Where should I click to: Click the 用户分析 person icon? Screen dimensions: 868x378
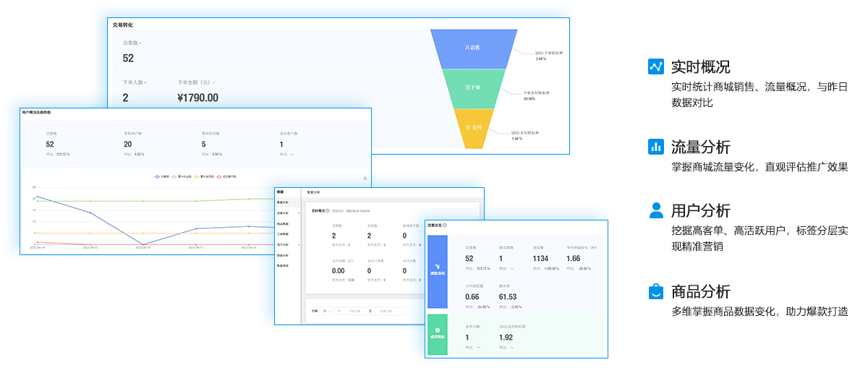point(656,210)
